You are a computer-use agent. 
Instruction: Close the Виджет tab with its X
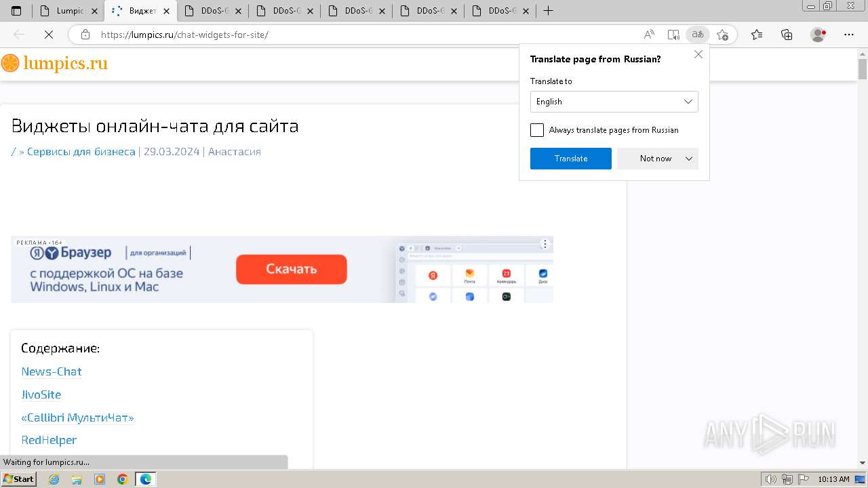[167, 11]
